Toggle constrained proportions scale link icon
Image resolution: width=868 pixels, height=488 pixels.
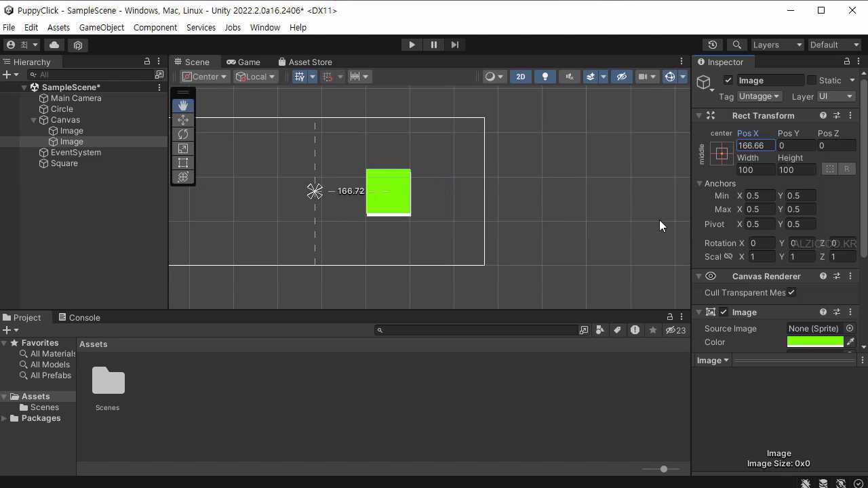(x=728, y=257)
